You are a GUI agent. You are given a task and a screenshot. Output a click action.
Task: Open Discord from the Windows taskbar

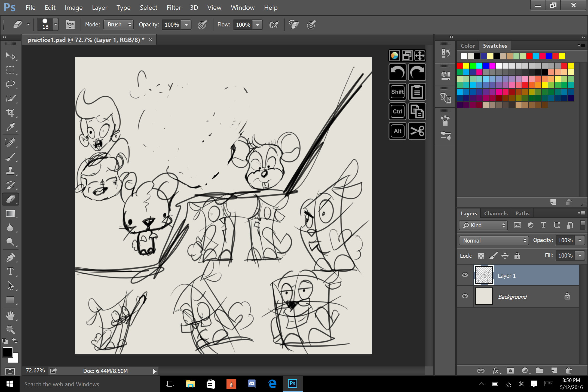pyautogui.click(x=252, y=384)
